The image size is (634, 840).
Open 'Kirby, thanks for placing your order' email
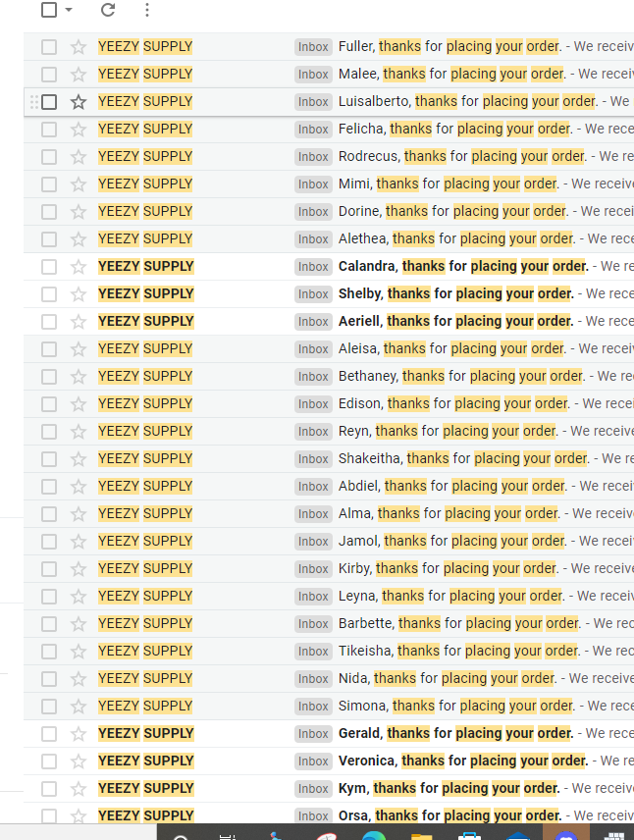click(x=449, y=569)
